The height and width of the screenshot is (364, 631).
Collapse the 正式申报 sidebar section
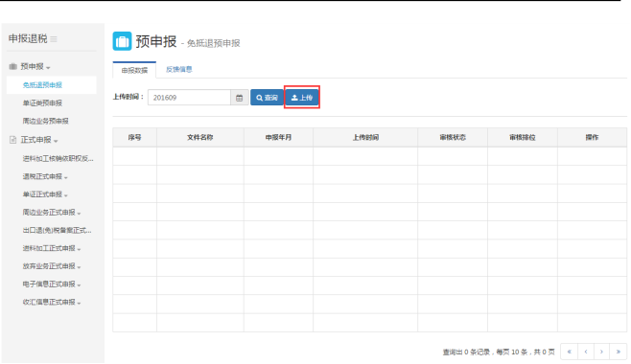click(39, 140)
